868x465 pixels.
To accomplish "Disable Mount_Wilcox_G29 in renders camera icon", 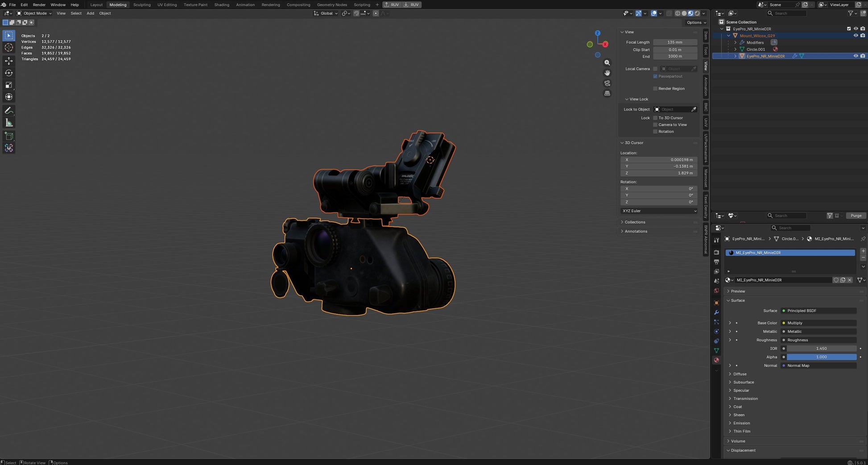I will [863, 36].
